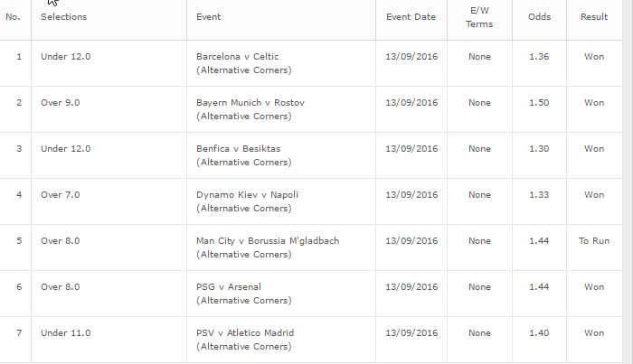The image size is (633, 364).
Task: Click the Result column header
Action: (594, 17)
